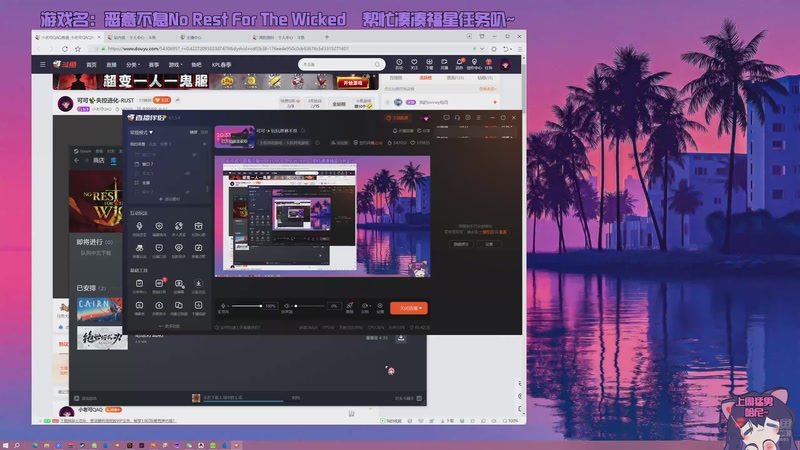Open Douyu 历史 clock icon in site header
The height and width of the screenshot is (450, 800).
click(399, 62)
